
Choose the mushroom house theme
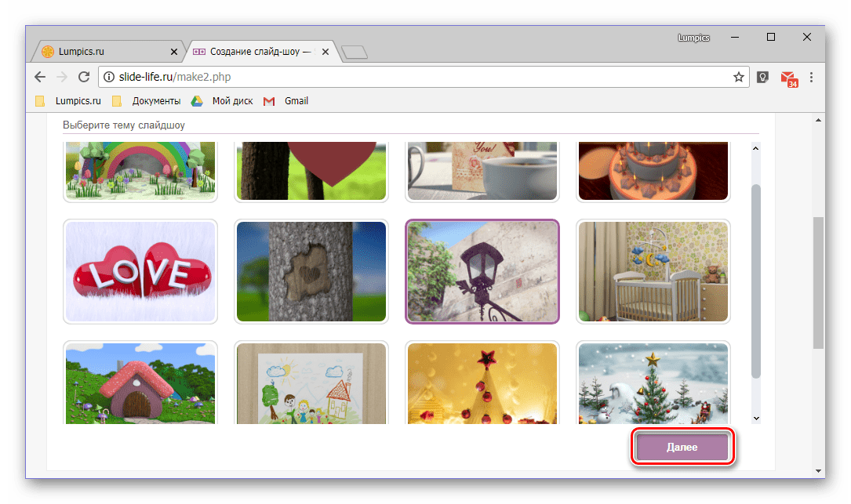pos(140,383)
